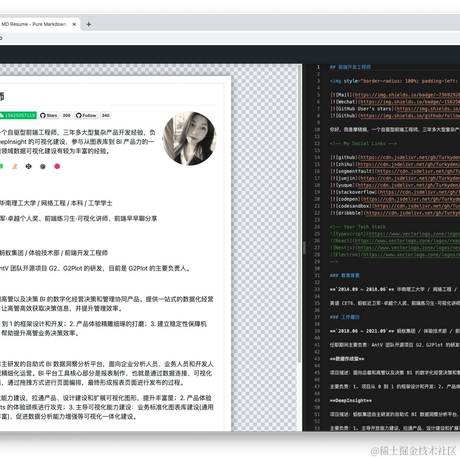The height and width of the screenshot is (460, 460).
Task: Open the pink Dribbble social icon
Action: coord(57,166)
